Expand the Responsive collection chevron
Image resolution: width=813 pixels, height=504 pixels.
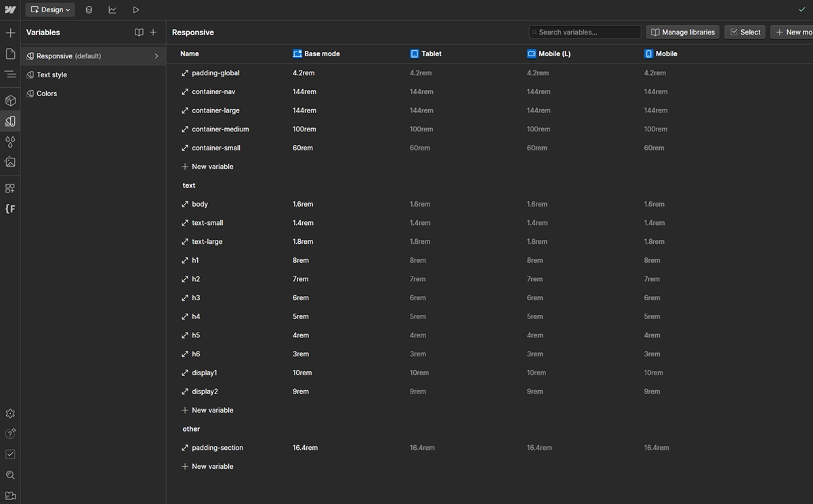(x=157, y=56)
